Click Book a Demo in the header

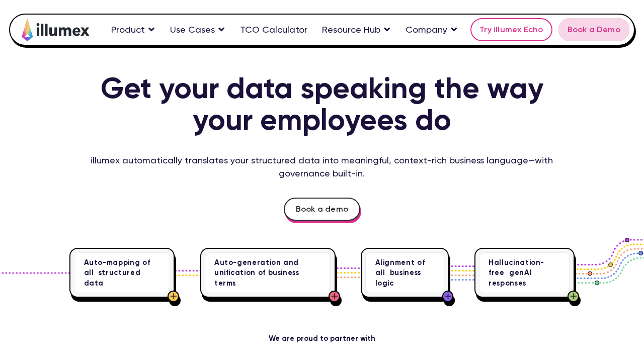pyautogui.click(x=594, y=30)
